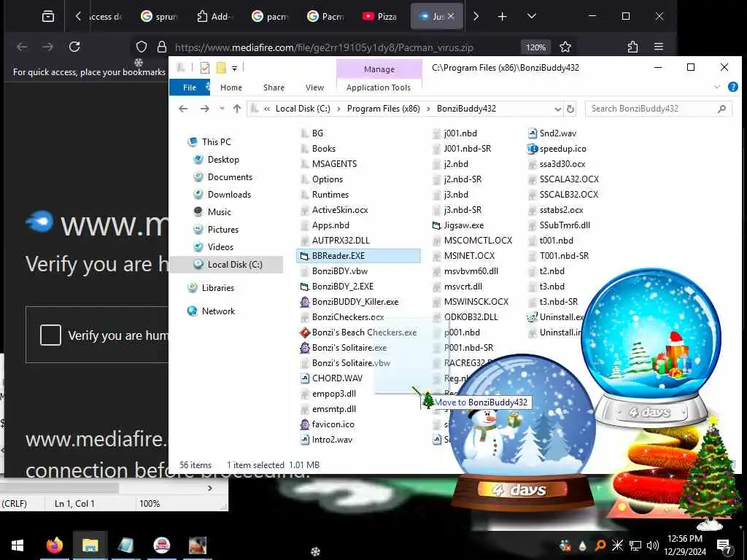The width and height of the screenshot is (747, 560).
Task: Click the CHORD.WAV audio file icon
Action: [305, 378]
